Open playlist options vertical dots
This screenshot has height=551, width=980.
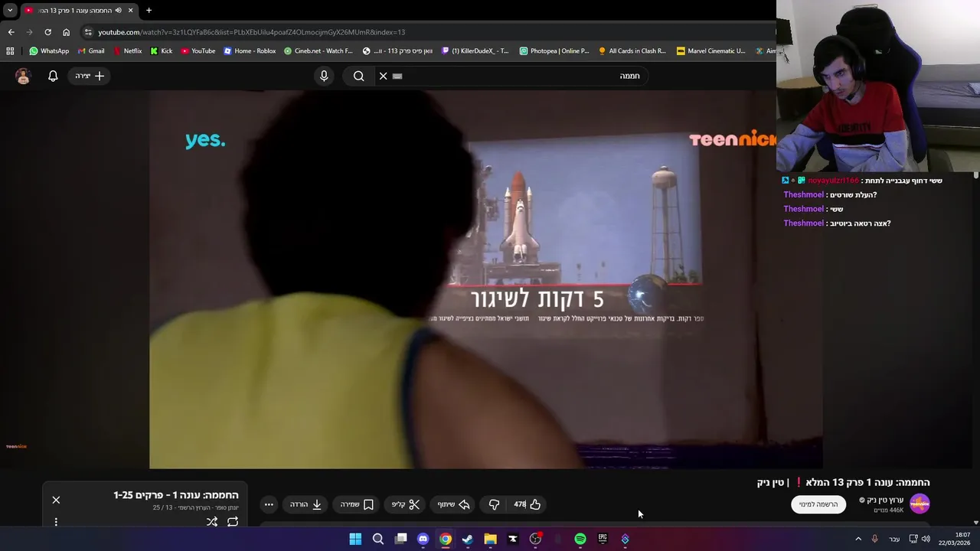click(x=56, y=522)
